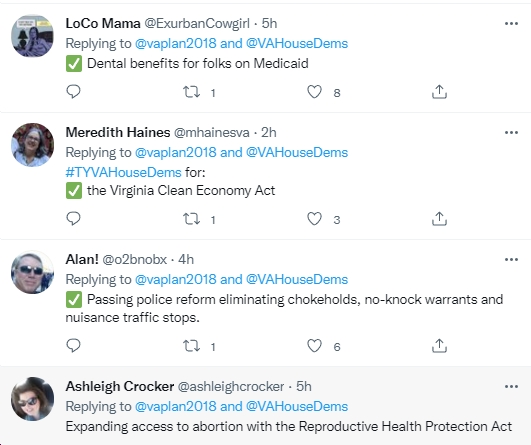Reply to Alan!'s police reform tweet
The image size is (531, 445).
point(73,345)
